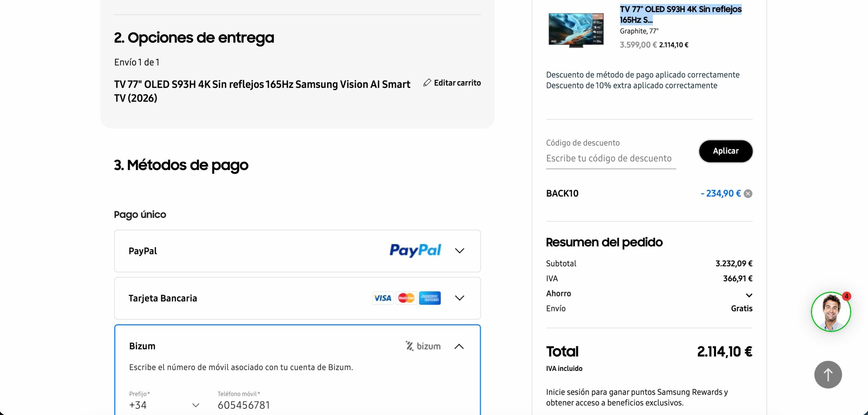Open the TV product thumbnail
This screenshot has height=415, width=868.
click(x=576, y=30)
